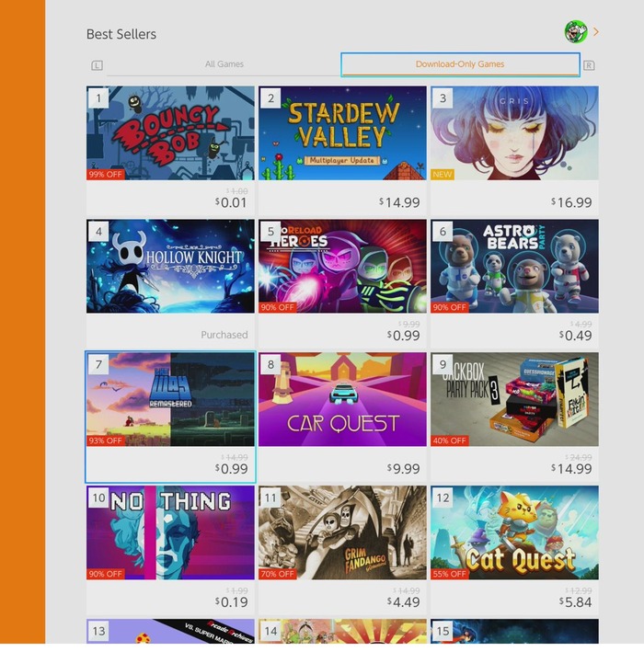Screen dimensions: 644x652
Task: Select the L shoulder button icon
Action: tap(97, 65)
